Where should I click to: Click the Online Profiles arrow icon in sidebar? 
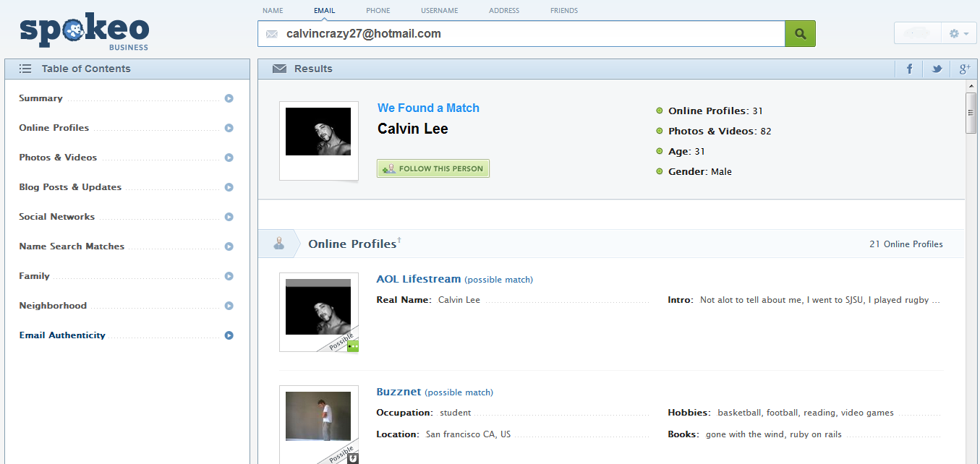pos(229,128)
